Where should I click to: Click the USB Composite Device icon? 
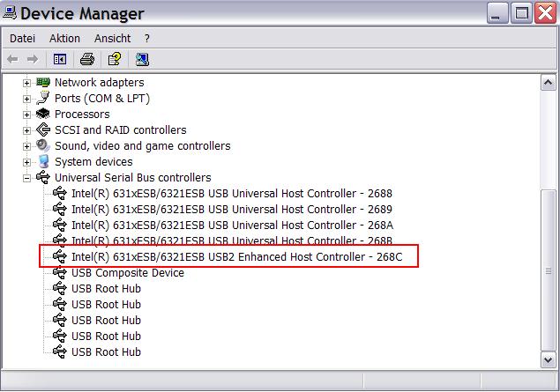tap(60, 272)
